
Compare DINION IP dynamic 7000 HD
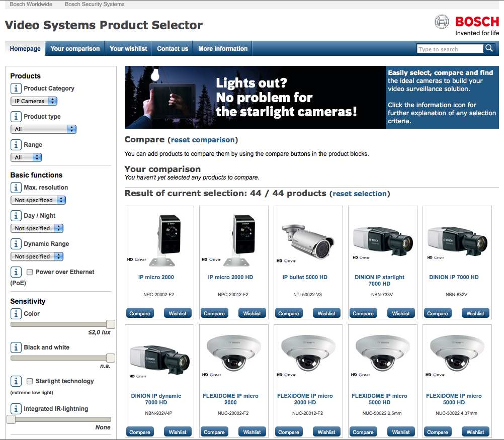140,432
